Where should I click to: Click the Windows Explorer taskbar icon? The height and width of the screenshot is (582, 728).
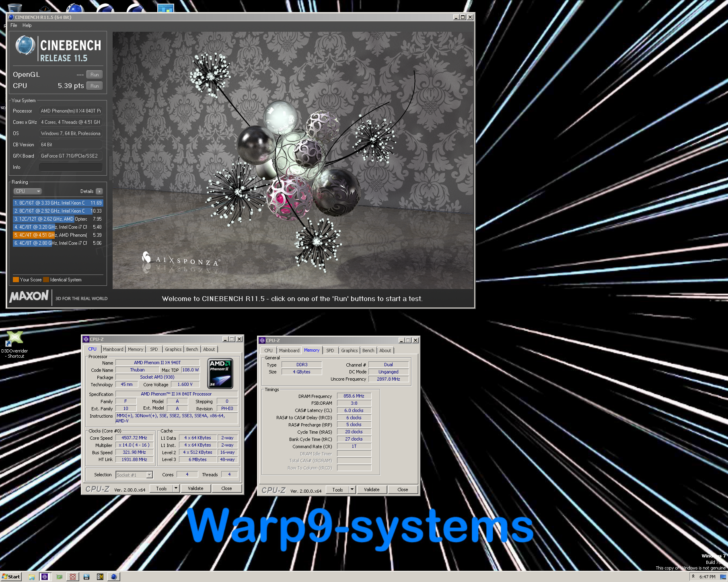coord(32,577)
